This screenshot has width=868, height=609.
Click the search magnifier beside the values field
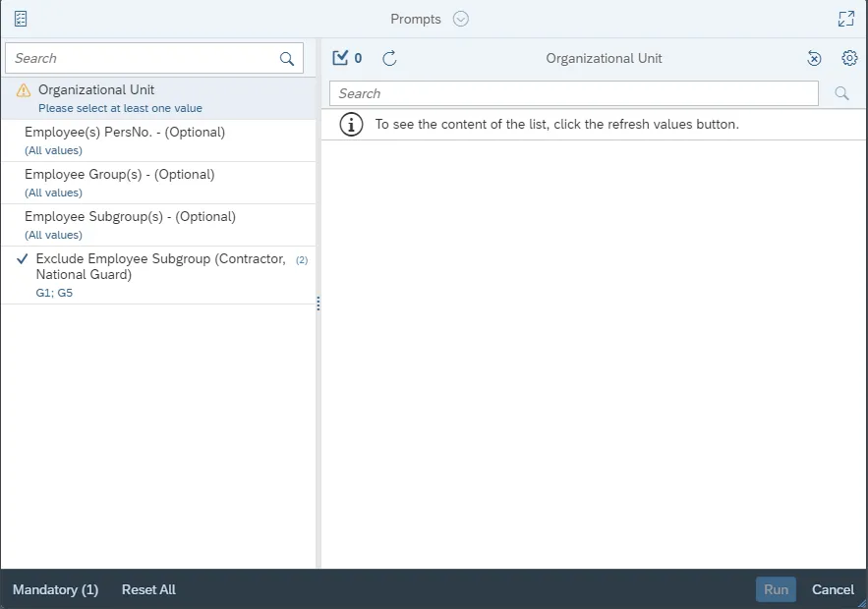(841, 93)
